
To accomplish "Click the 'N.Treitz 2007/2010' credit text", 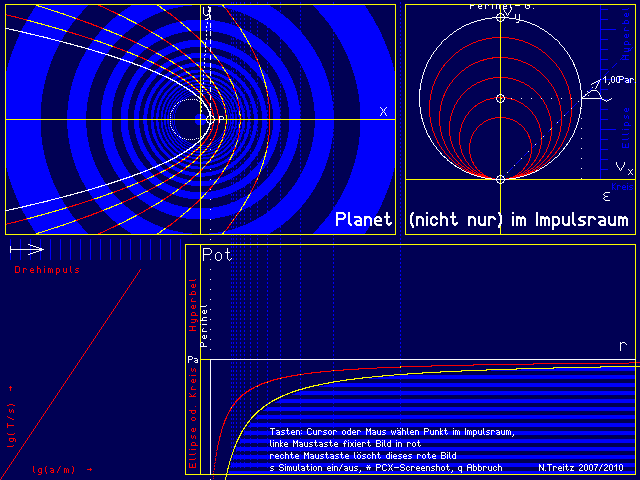I will point(580,467).
